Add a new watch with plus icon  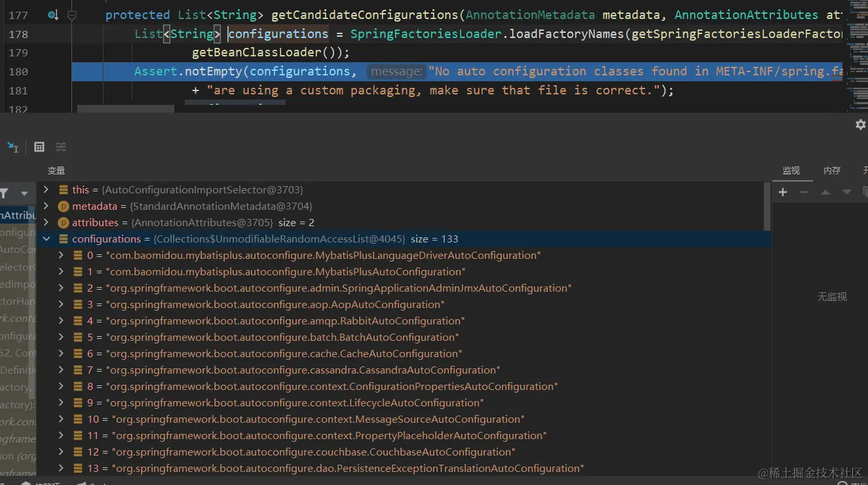point(783,192)
